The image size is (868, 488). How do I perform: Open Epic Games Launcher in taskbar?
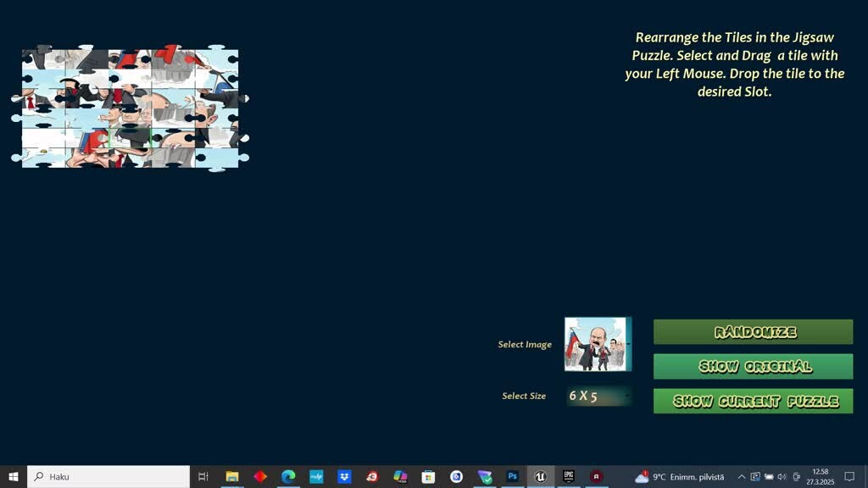[569, 477]
